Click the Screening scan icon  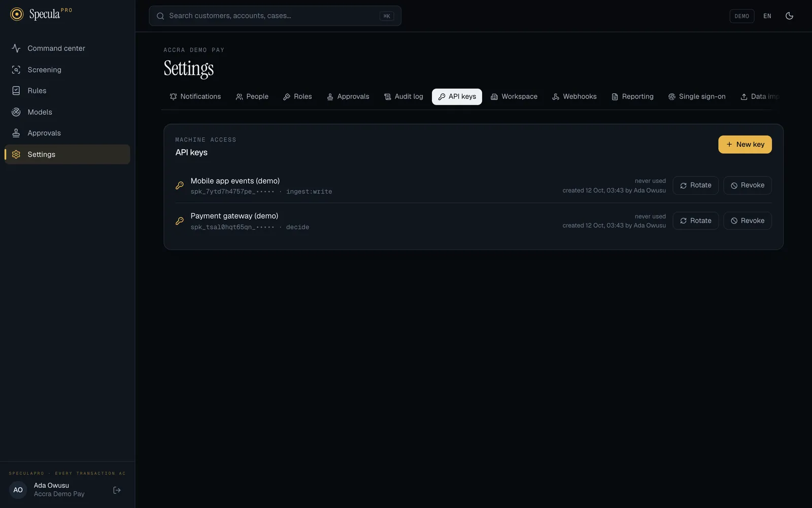[x=16, y=70]
